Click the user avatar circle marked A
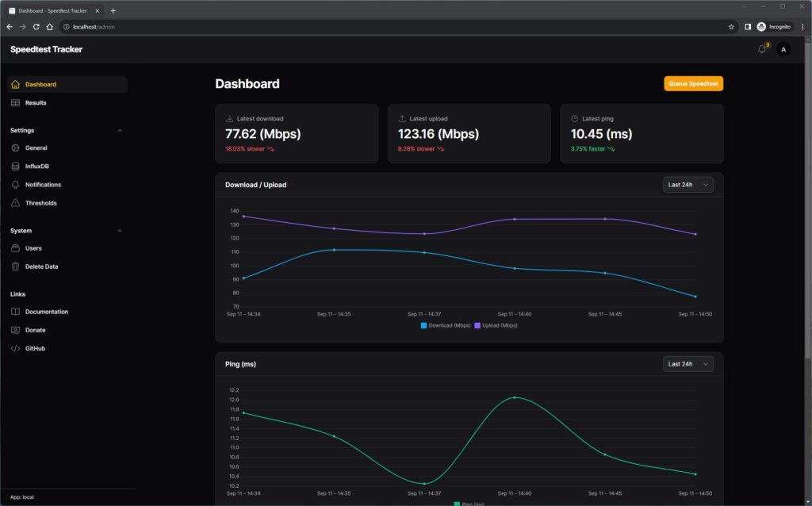Viewport: 812px width, 506px height. pos(783,48)
